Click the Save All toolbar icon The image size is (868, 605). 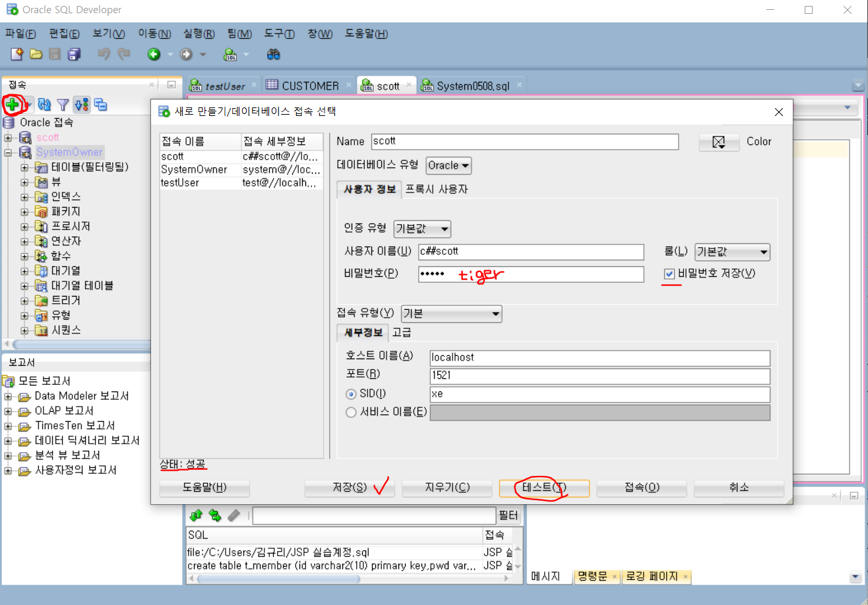coord(75,54)
